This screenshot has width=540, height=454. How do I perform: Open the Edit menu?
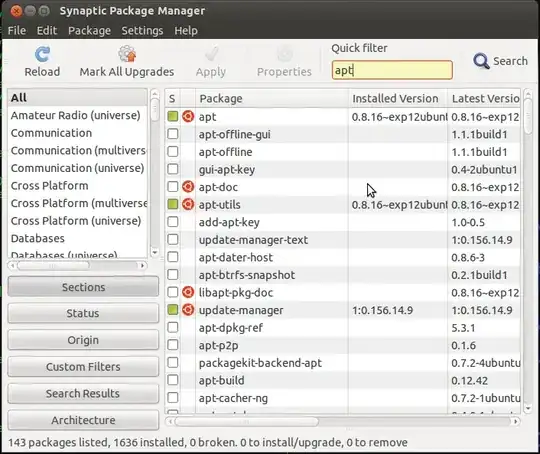pos(47,31)
